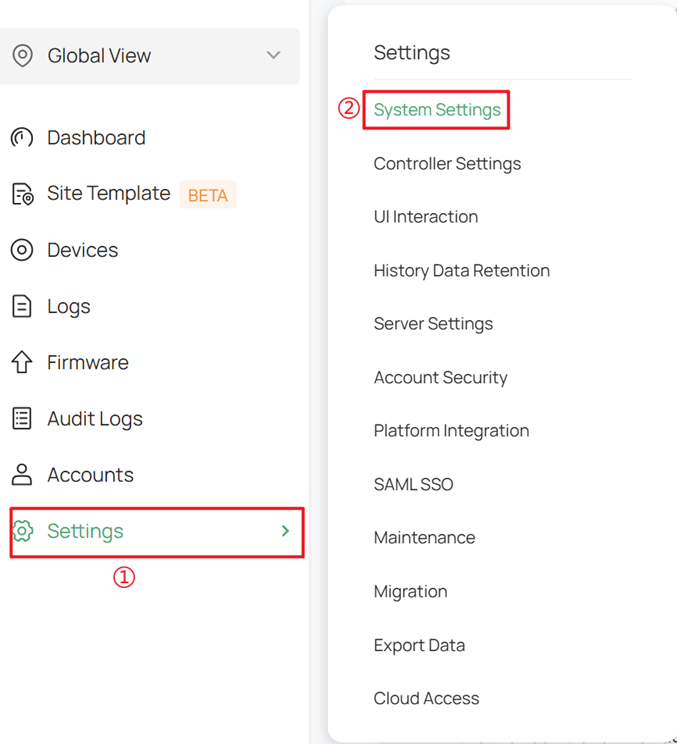Click the Site Template document icon
The height and width of the screenshot is (744, 677).
[22, 194]
